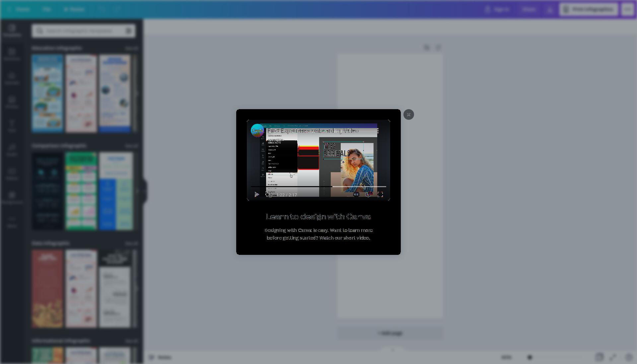
Task: Click the Canva channel logo in video
Action: pyautogui.click(x=257, y=130)
